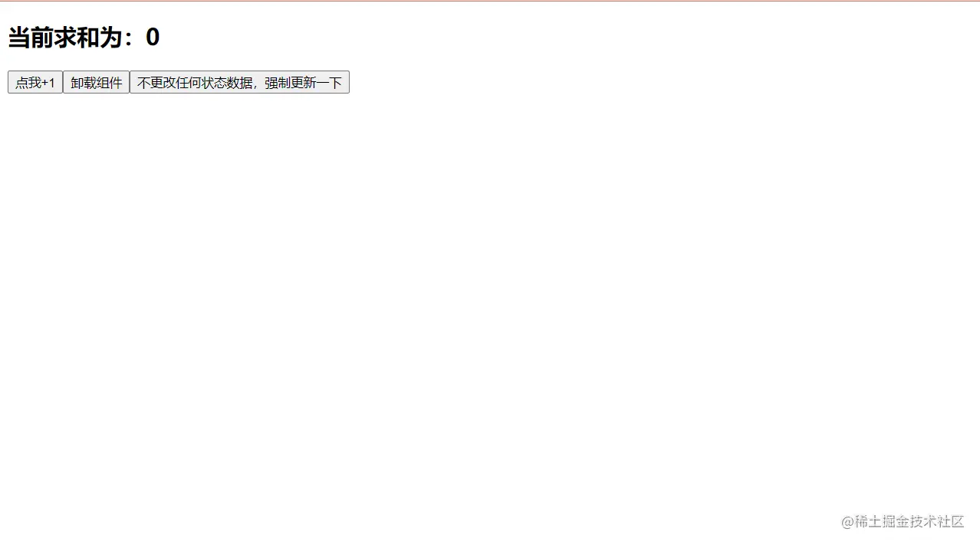Image resolution: width=980 pixels, height=545 pixels.
Task: Click the 点我+1 button
Action: [35, 82]
